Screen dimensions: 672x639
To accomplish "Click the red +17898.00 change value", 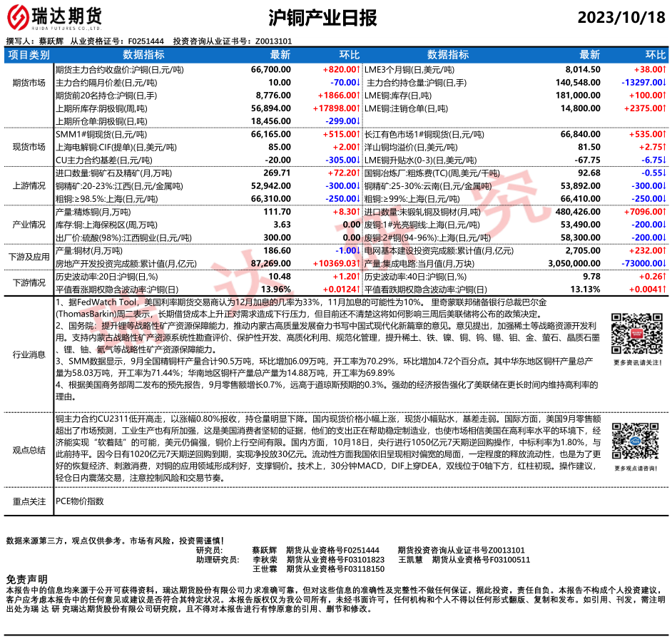I will pos(335,108).
